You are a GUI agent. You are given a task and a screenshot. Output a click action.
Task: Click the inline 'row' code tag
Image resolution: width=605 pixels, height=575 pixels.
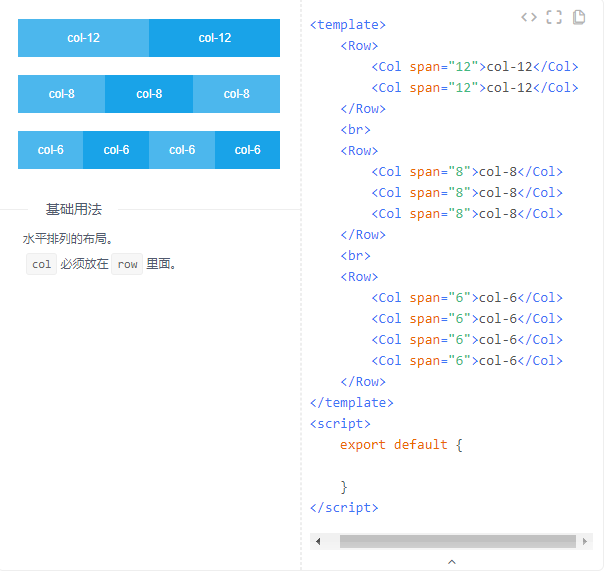pos(127,264)
